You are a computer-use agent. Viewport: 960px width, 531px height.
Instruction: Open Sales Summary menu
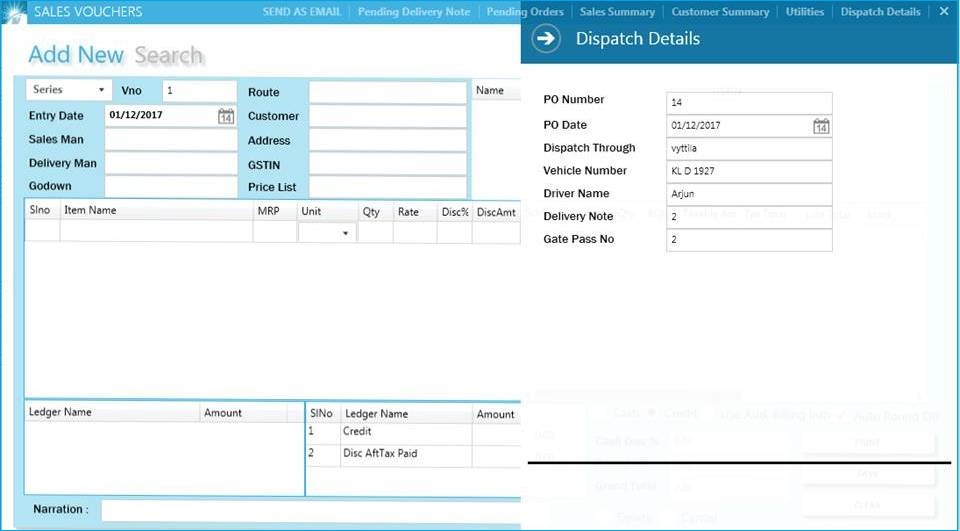pyautogui.click(x=617, y=12)
